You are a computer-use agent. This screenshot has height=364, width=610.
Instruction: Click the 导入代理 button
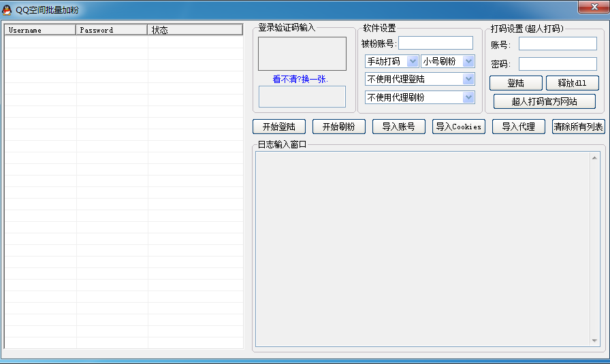tap(519, 127)
